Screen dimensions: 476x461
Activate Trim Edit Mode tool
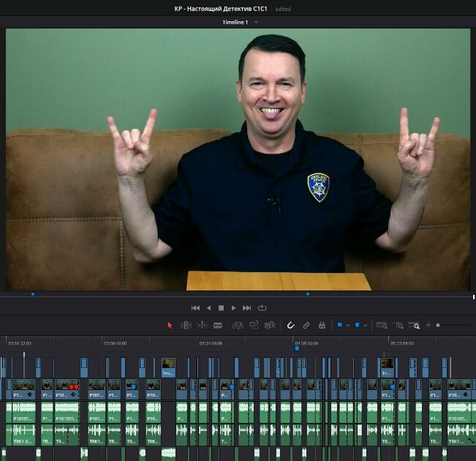coord(186,325)
